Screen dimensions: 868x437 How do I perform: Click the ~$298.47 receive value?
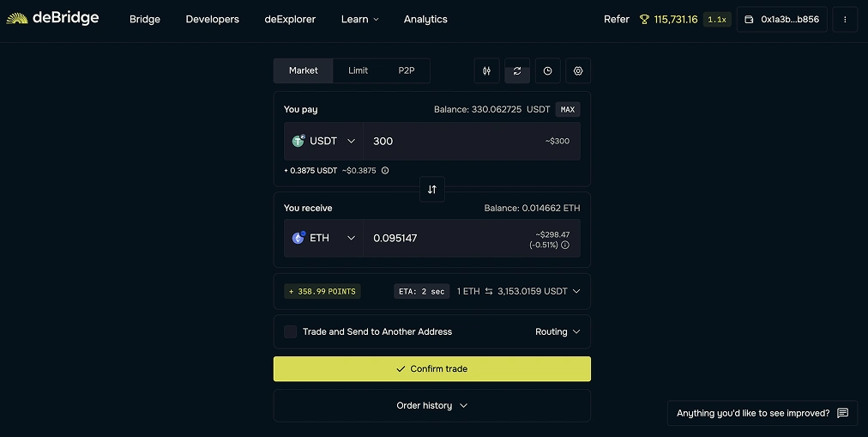(552, 235)
